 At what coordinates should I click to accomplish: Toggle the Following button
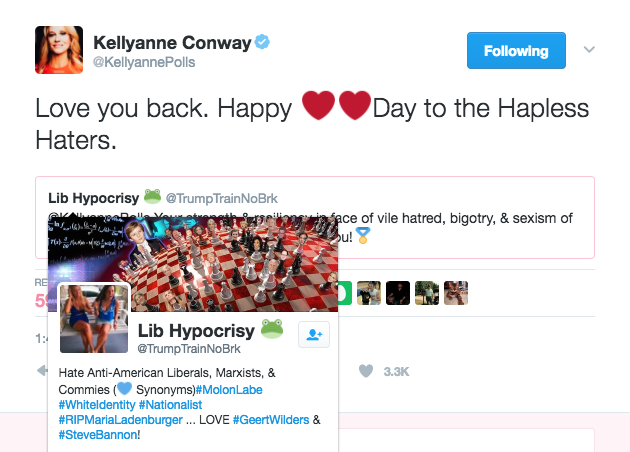coord(516,50)
